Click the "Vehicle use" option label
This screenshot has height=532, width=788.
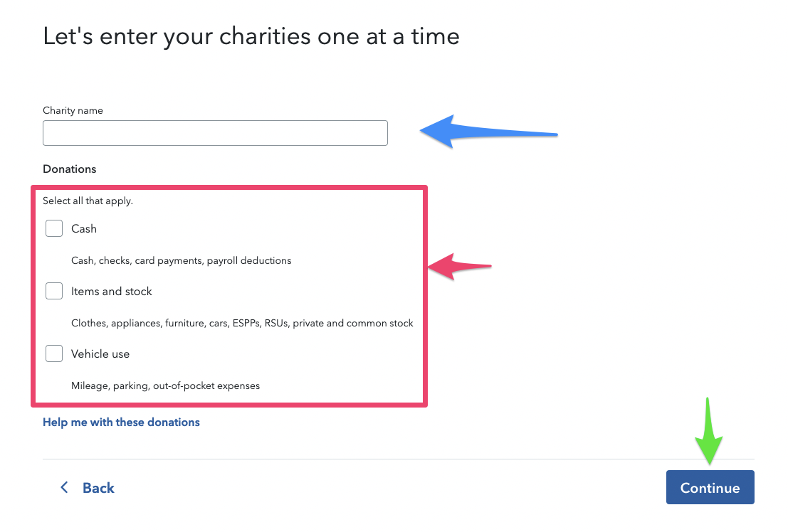[100, 354]
